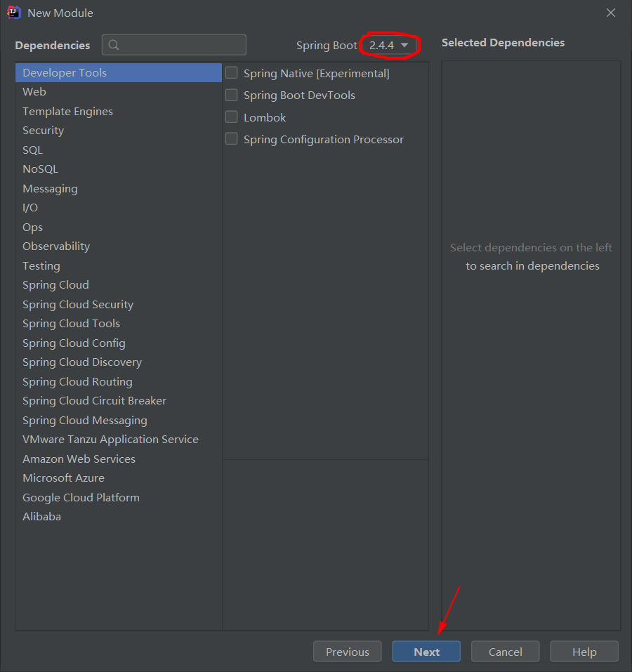This screenshot has width=632, height=672.
Task: Enable the Lombok dependency
Action: (x=231, y=117)
